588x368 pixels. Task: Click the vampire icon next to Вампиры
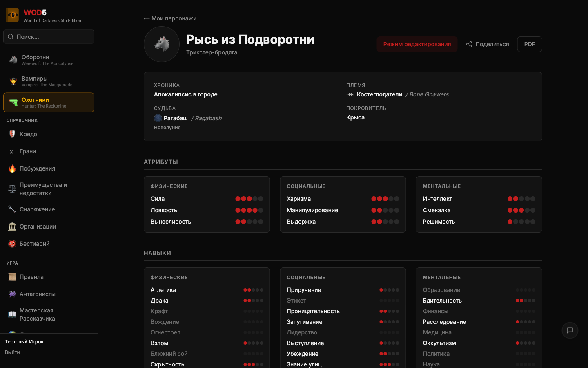[13, 81]
